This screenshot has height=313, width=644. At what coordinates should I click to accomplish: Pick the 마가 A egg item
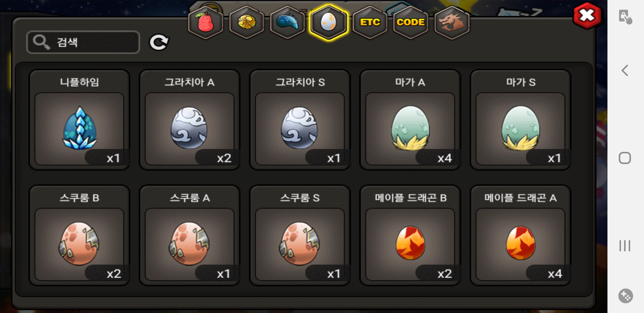click(410, 120)
